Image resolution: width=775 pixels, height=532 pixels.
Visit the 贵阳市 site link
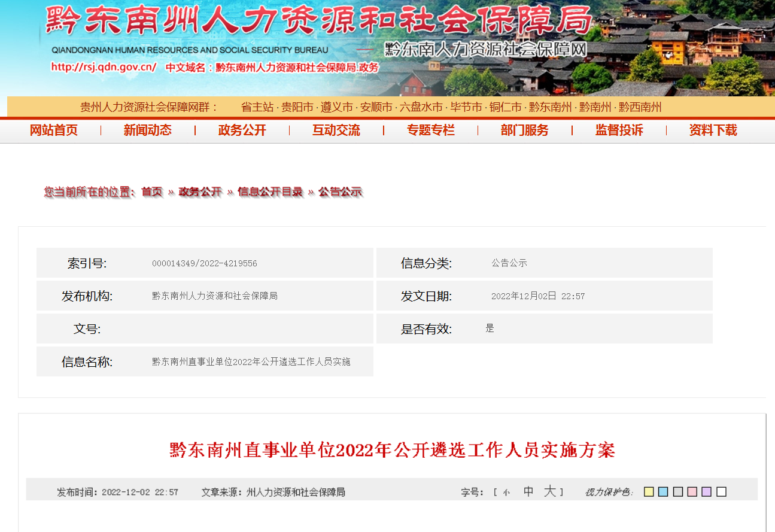coord(297,108)
